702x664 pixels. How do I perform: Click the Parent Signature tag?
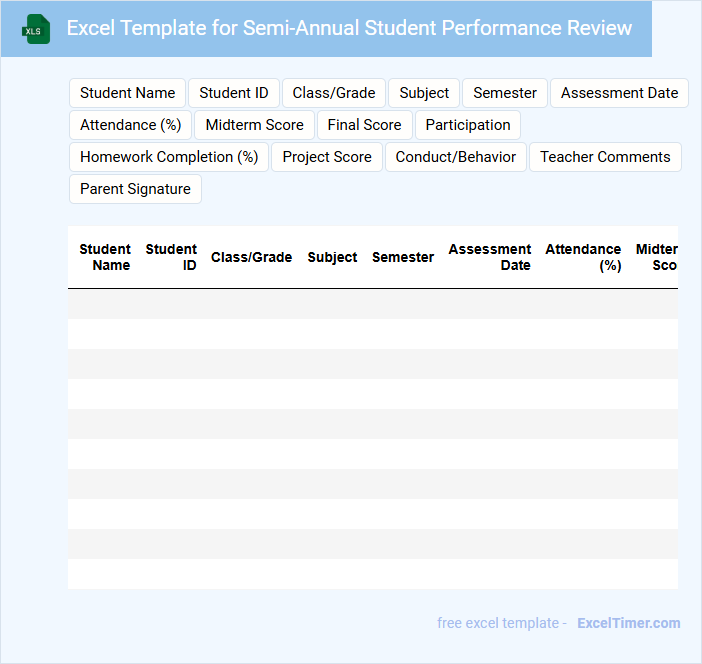point(135,189)
